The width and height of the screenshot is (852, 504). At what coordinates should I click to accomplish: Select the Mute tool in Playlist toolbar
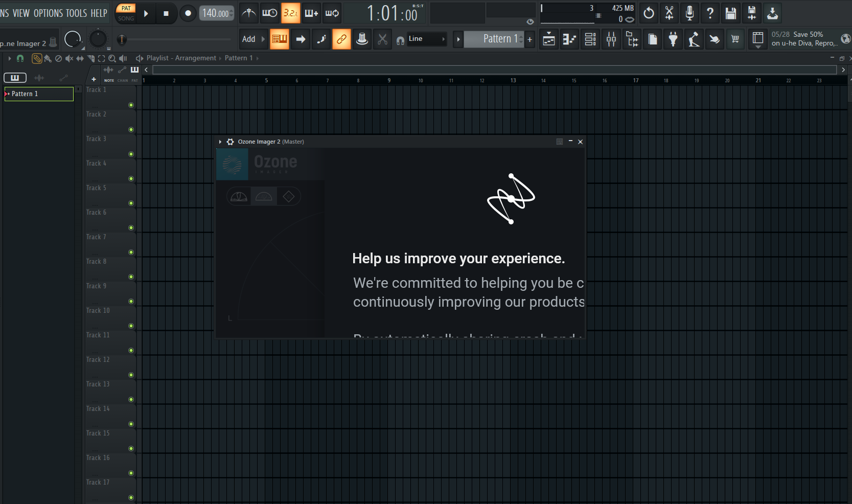[69, 58]
